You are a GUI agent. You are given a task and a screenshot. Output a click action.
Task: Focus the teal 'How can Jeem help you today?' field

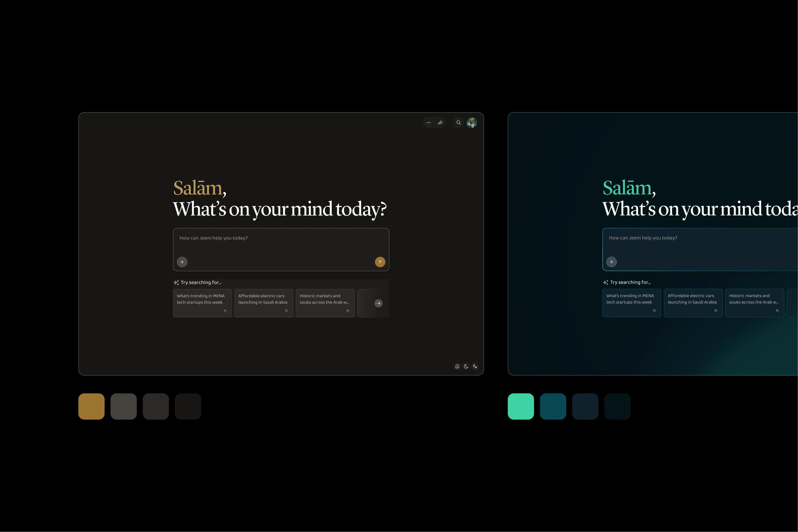(700, 249)
